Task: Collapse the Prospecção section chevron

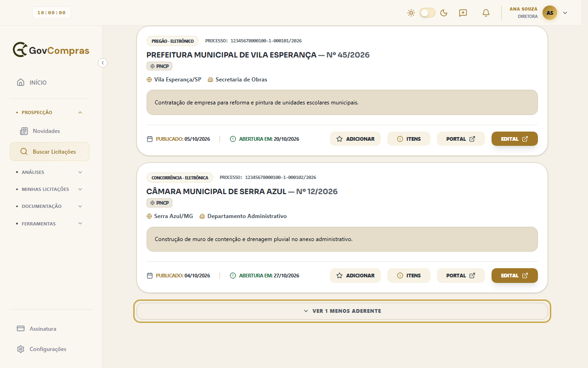Action: click(x=80, y=112)
